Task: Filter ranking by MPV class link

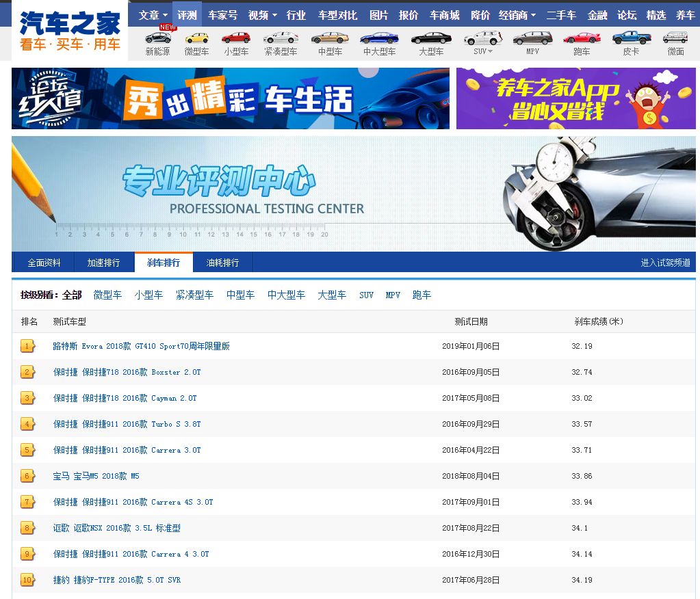Action: point(393,295)
